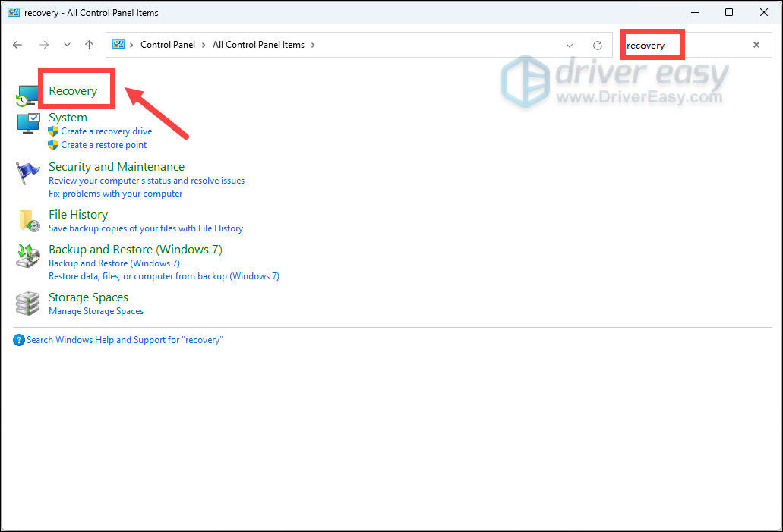Open the Recovery heading link
The height and width of the screenshot is (532, 783).
[x=73, y=91]
